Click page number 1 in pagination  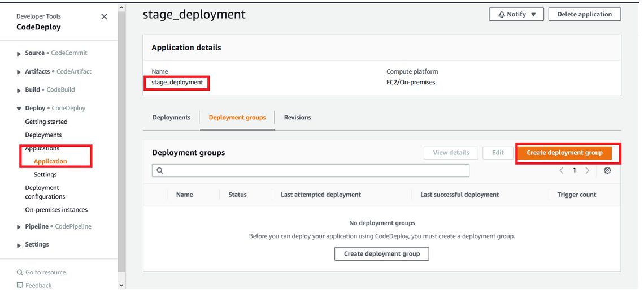coord(574,170)
